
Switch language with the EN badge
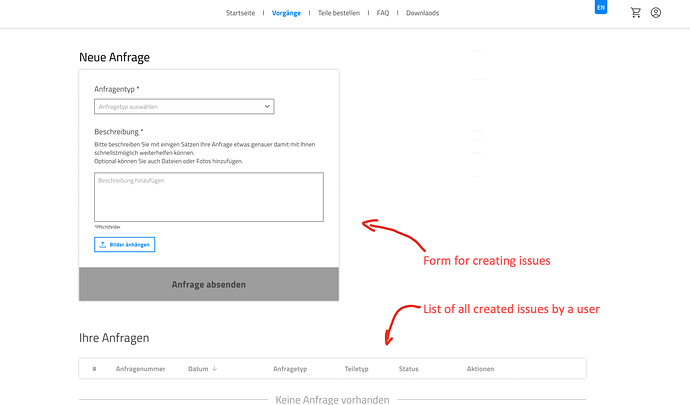(x=601, y=7)
